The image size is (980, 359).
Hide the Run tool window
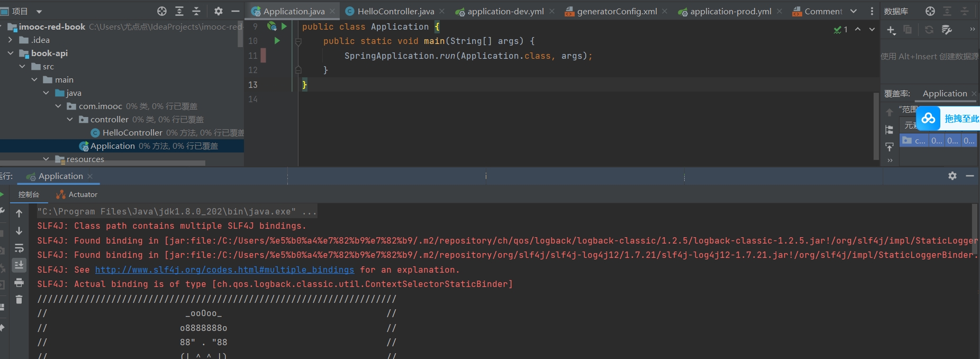970,176
